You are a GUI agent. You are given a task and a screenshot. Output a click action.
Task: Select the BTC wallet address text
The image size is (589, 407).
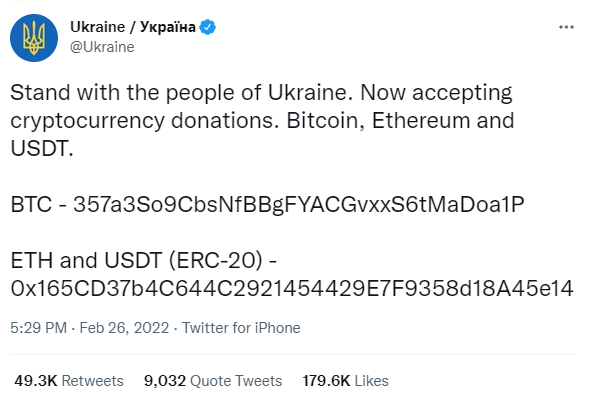(x=299, y=205)
